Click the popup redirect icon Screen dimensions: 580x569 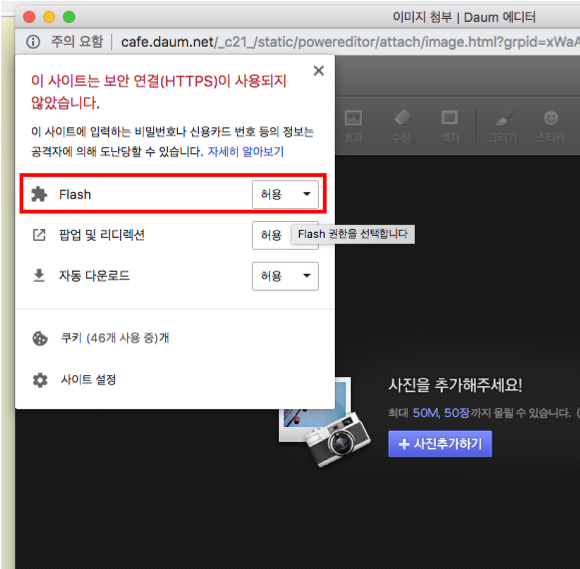39,235
